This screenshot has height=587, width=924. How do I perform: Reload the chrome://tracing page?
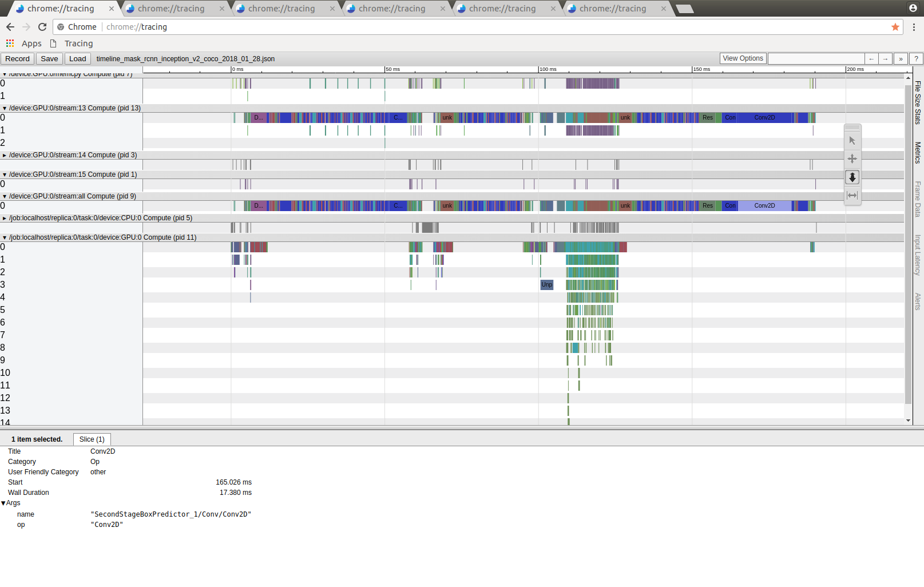42,26
